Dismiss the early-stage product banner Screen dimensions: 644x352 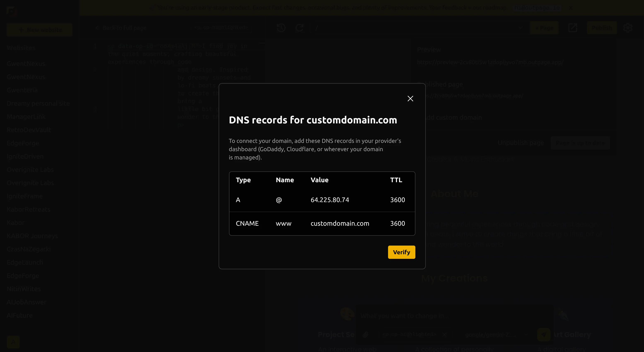coord(570,8)
